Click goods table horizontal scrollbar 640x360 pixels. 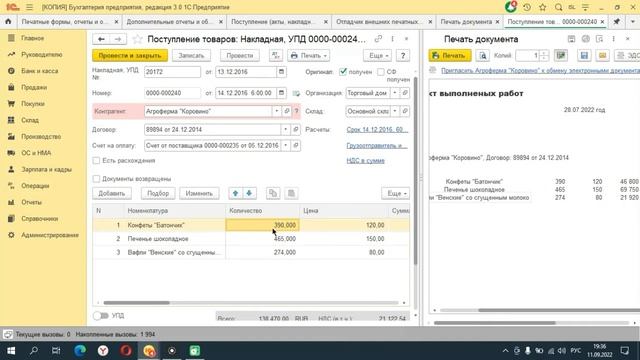tap(136, 303)
